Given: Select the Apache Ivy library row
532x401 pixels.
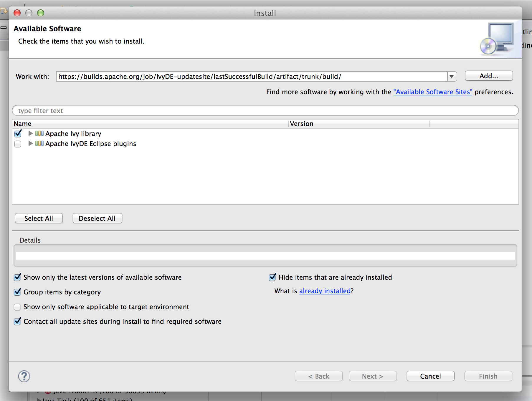Looking at the screenshot, I should tap(265, 134).
